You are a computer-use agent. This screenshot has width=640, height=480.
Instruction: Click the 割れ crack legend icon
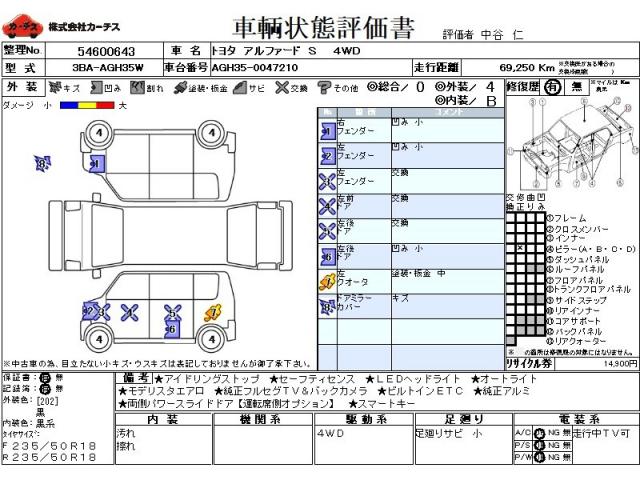[x=137, y=87]
